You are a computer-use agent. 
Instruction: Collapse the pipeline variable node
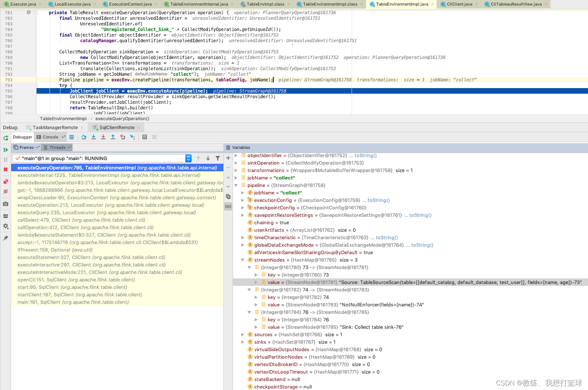(236, 185)
